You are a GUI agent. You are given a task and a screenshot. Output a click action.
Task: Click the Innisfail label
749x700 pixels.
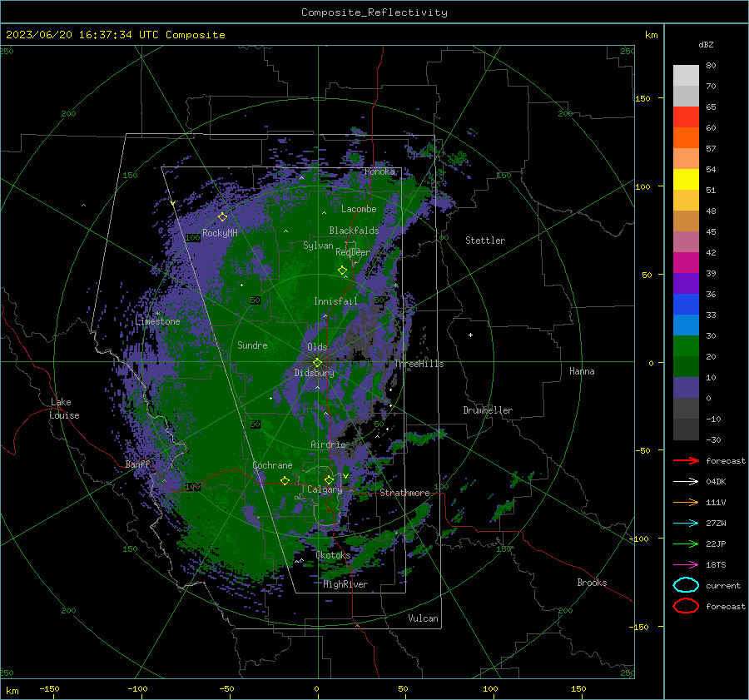[x=335, y=301]
